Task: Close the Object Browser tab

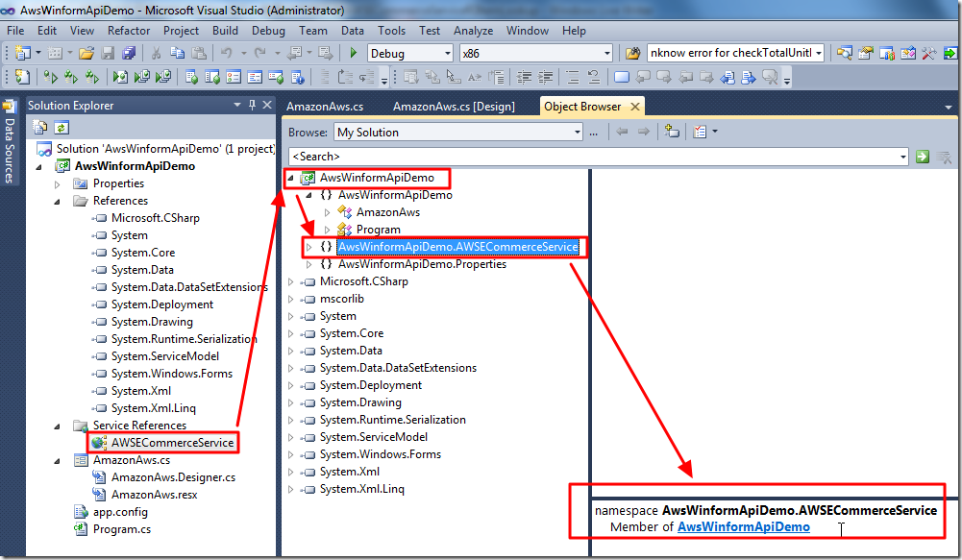Action: point(635,107)
